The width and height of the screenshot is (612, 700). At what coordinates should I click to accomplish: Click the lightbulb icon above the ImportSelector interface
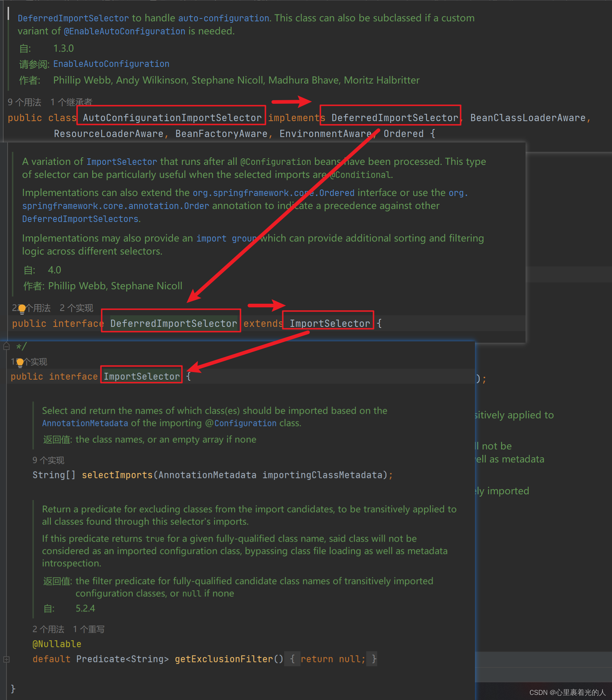[x=20, y=362]
